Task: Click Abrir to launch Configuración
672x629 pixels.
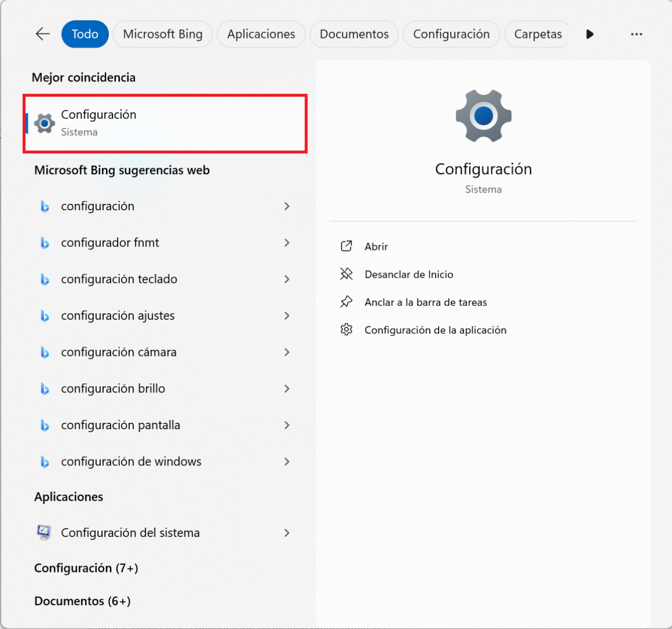Action: coord(376,246)
